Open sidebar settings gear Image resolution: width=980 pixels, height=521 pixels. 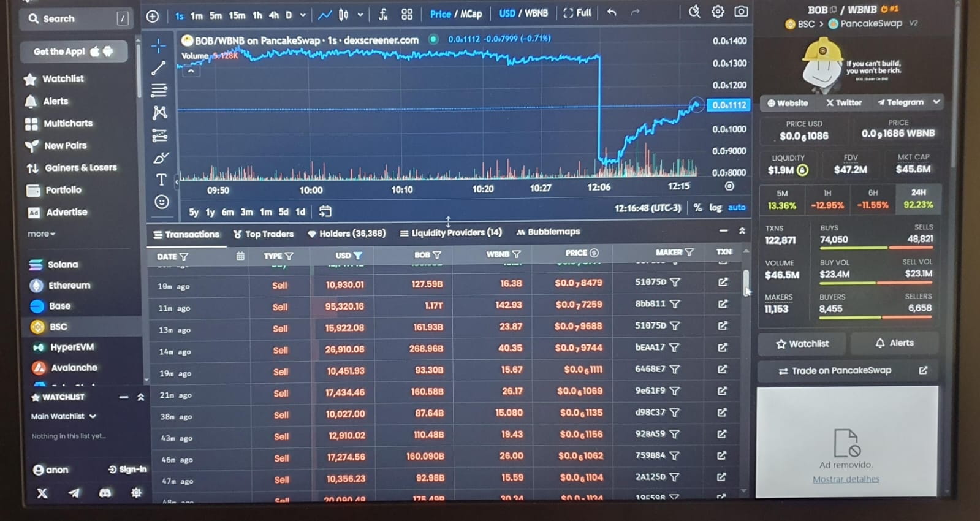coord(136,493)
